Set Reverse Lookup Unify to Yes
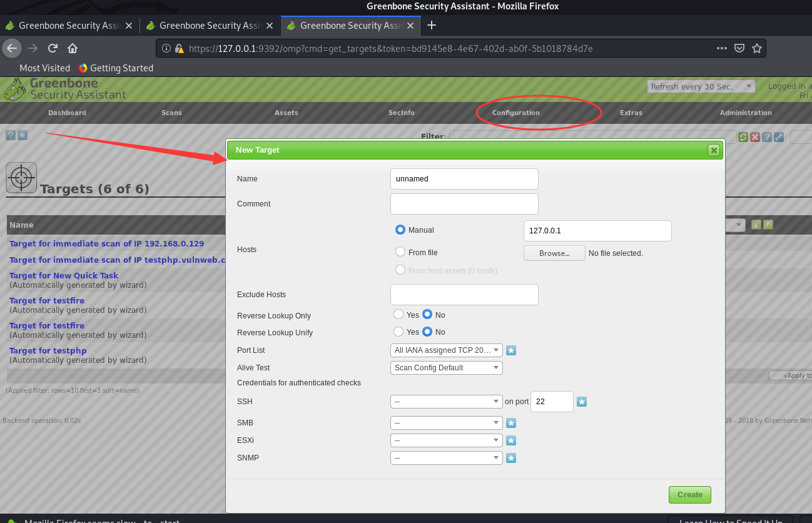The height and width of the screenshot is (523, 812). (398, 332)
